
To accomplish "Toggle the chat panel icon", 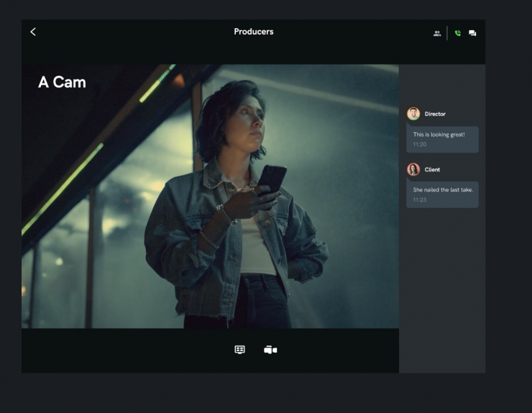I will 472,33.
